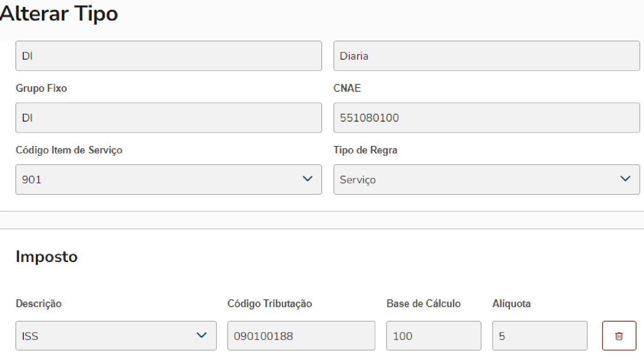Click the CNAE label text
This screenshot has height=358, width=644.
point(347,88)
